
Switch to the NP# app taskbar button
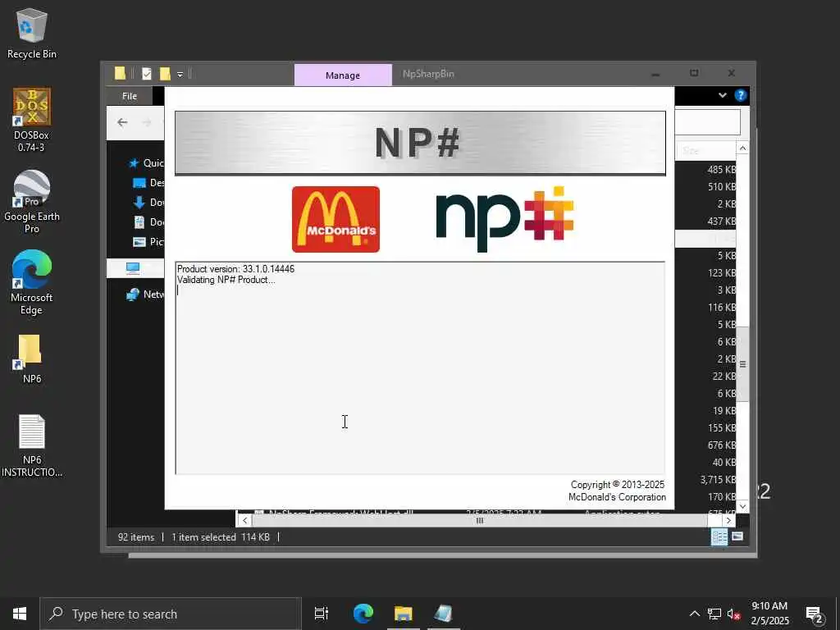(x=444, y=614)
